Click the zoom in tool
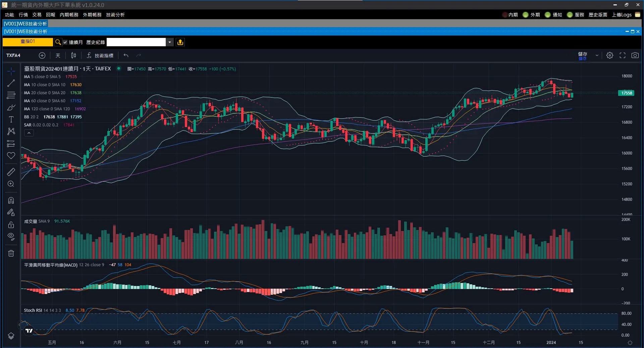Screen dimensions: 644x348 pyautogui.click(x=11, y=184)
